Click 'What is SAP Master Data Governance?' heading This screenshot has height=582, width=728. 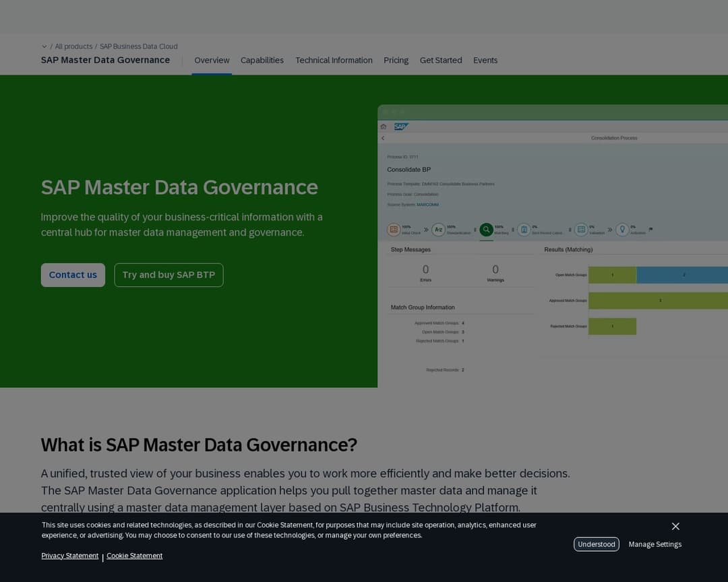point(199,445)
